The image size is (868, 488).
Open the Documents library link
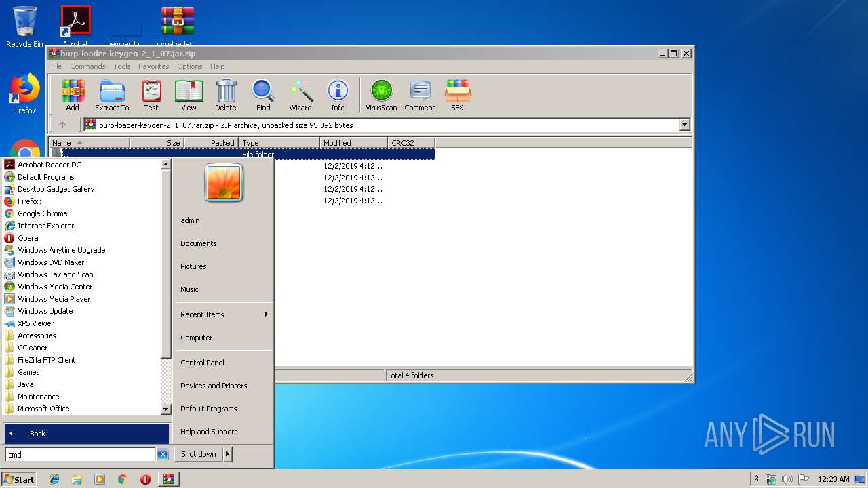[198, 243]
